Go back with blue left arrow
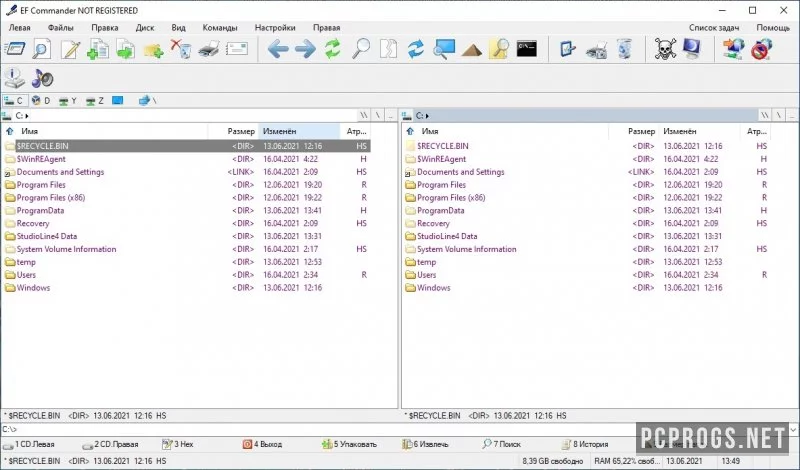This screenshot has height=470, width=800. point(278,50)
